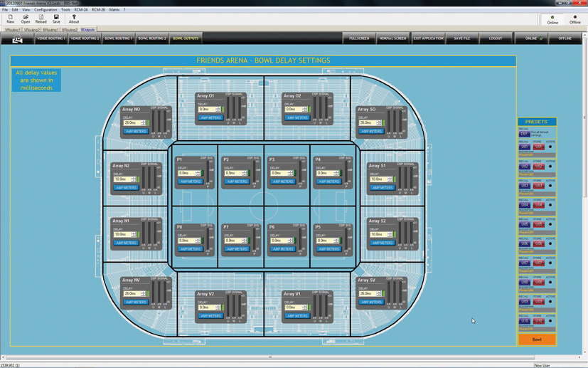The height and width of the screenshot is (368, 588).
Task: Adjust Array SO delay with stepper arrows
Action: 379,123
